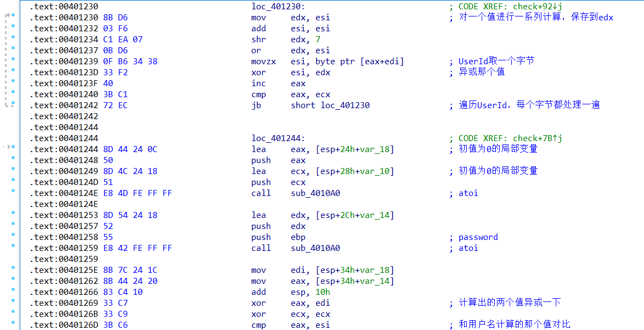Click '初值为0的局部变量' comment on the lea ecx line
Image resolution: width=644 pixels, height=330 pixels.
pos(498,171)
